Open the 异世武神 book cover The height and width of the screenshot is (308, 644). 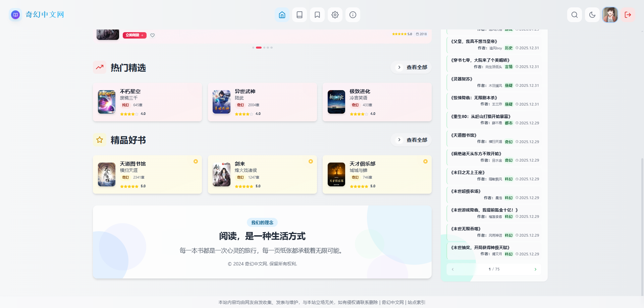click(221, 102)
